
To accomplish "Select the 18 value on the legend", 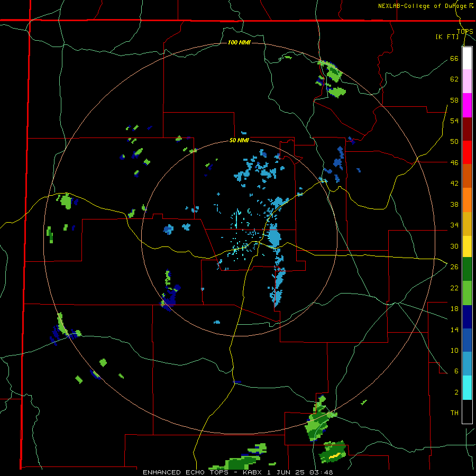I will (454, 309).
